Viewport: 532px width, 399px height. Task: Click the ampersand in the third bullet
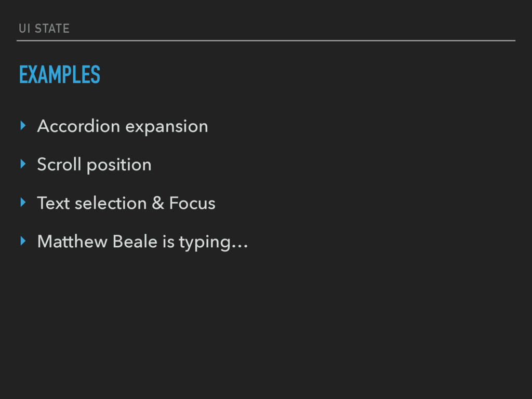(158, 203)
